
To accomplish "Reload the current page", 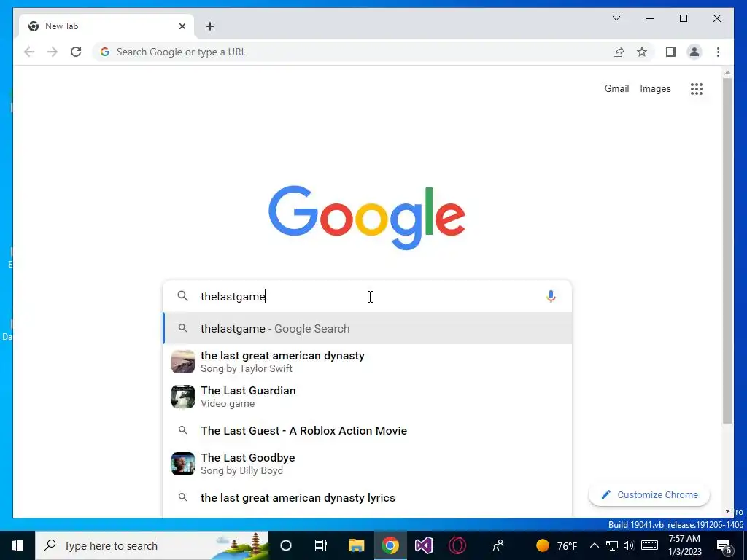I will 76,52.
